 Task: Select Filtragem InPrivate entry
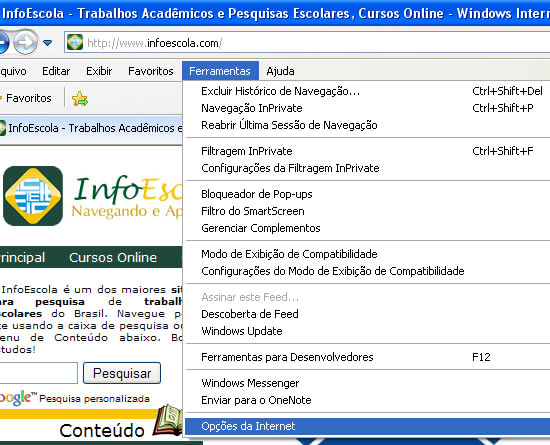[367, 151]
